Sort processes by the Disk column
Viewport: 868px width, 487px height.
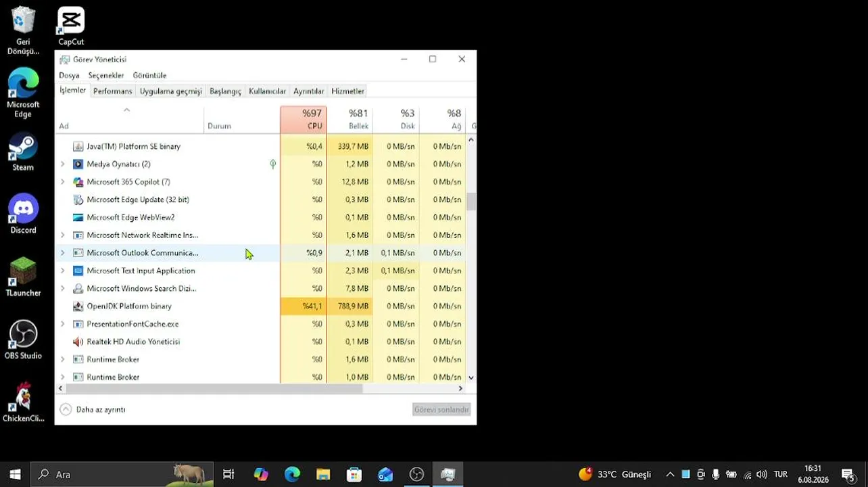click(x=396, y=119)
